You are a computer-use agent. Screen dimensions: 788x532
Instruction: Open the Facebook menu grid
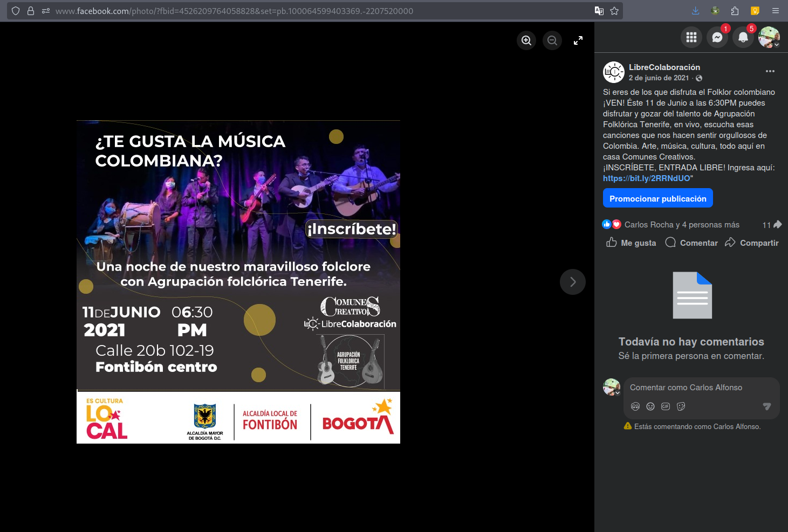tap(691, 37)
